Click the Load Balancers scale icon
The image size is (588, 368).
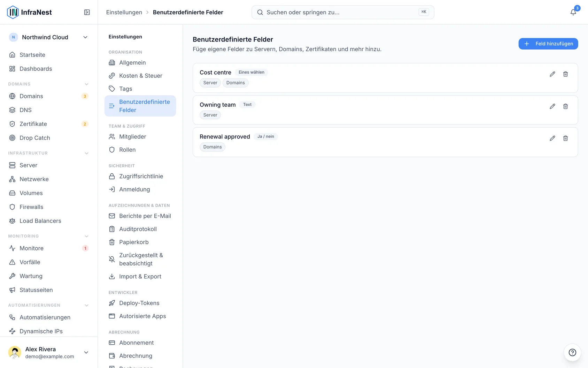12,221
